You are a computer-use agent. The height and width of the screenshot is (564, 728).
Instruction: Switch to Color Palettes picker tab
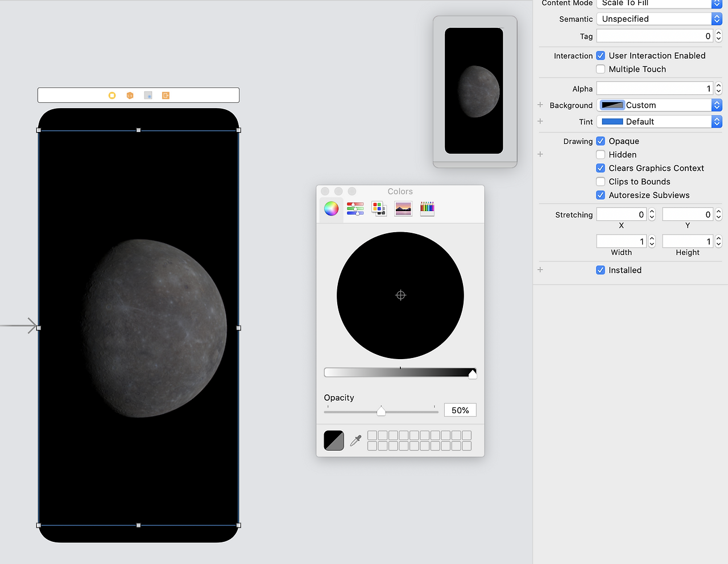pos(379,209)
